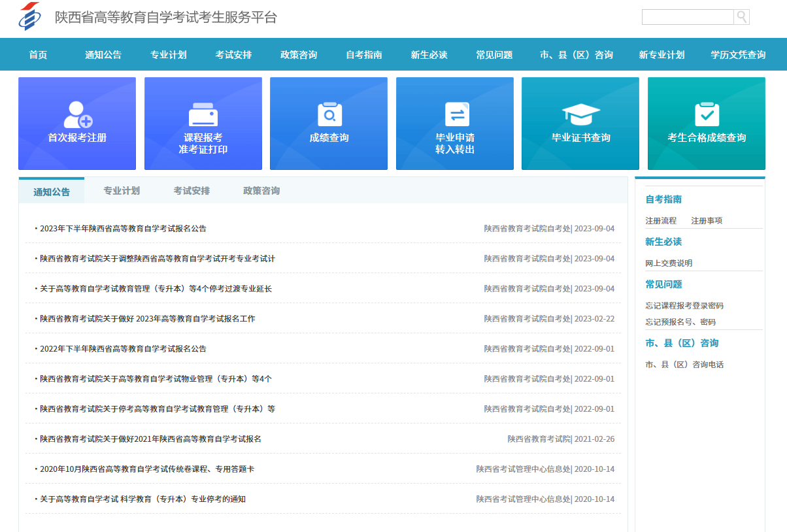Open 2023年下半年自学考试报名公告 announcement
The width and height of the screenshot is (787, 532).
(123, 229)
